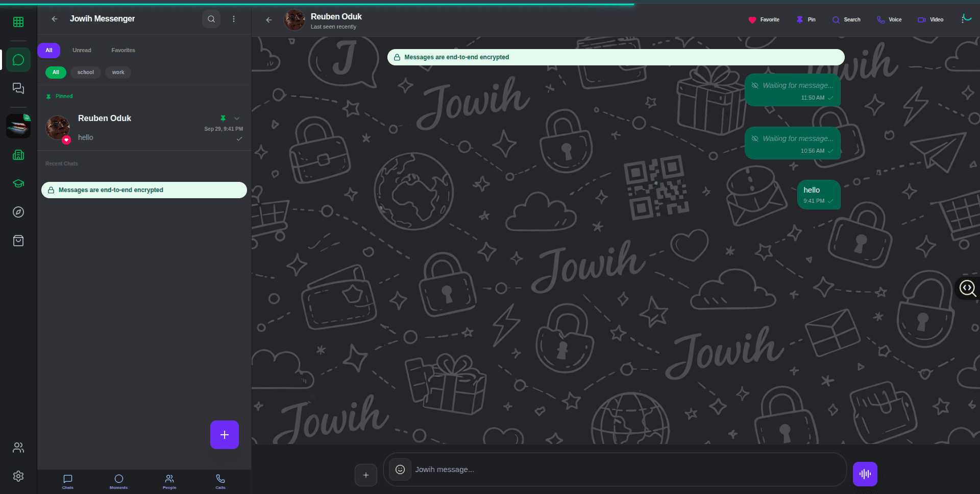This screenshot has width=980, height=494.
Task: Start a new chat with purple plus button
Action: click(225, 435)
